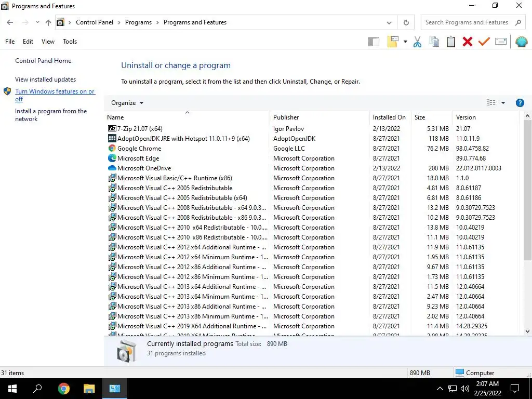532x399 pixels.
Task: Open the Tools menu
Action: click(x=70, y=42)
